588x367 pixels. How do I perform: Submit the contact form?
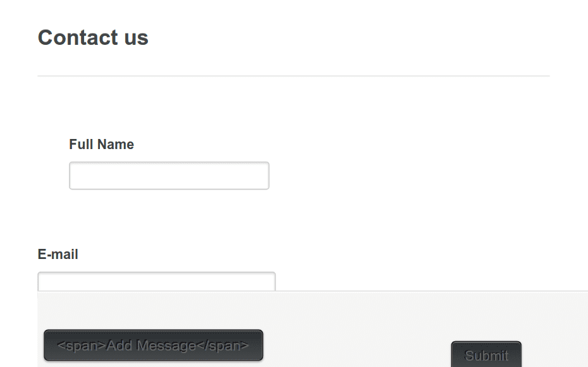click(x=486, y=354)
